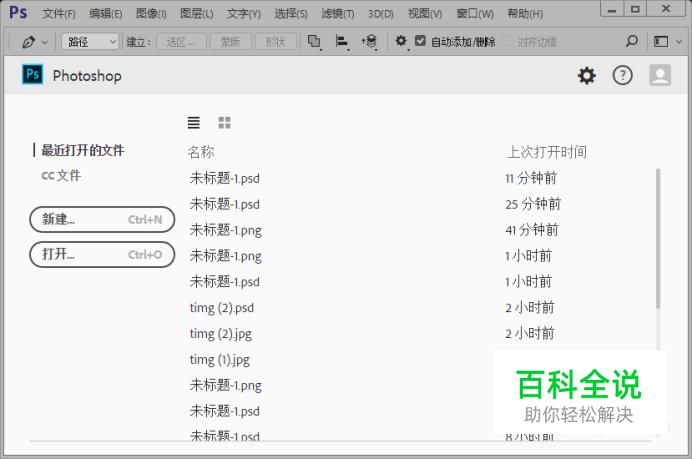The image size is (692, 459).
Task: Open the help question mark icon
Action: (622, 75)
